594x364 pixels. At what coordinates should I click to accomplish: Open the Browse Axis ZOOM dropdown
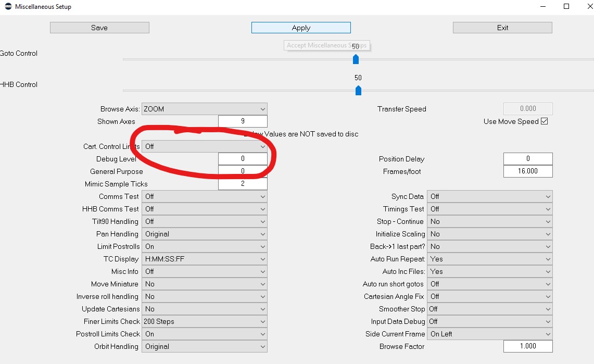205,109
